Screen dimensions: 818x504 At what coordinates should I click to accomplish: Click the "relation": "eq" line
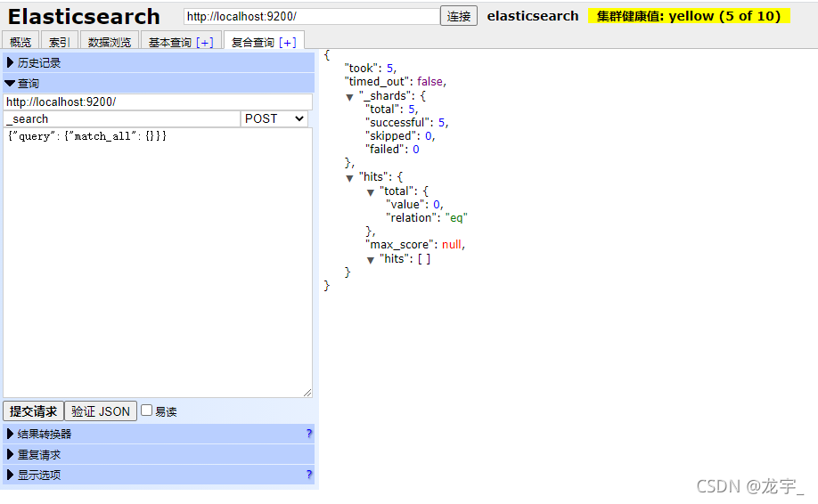coord(427,218)
